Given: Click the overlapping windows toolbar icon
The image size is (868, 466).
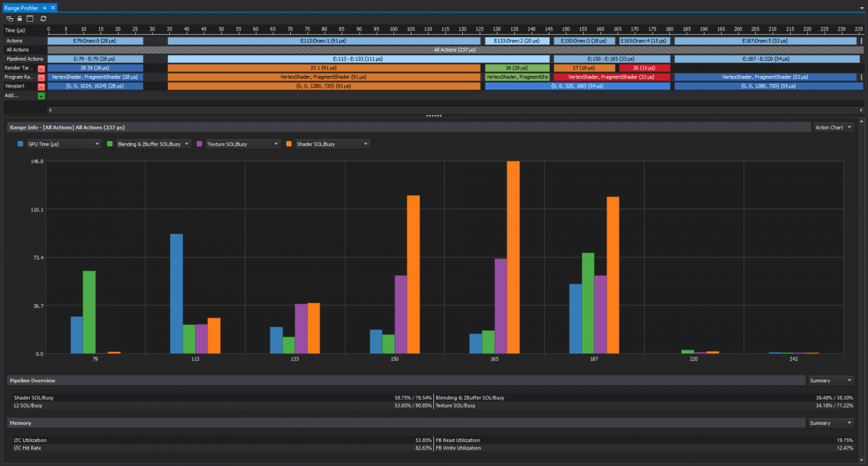Looking at the screenshot, I should click(x=10, y=18).
